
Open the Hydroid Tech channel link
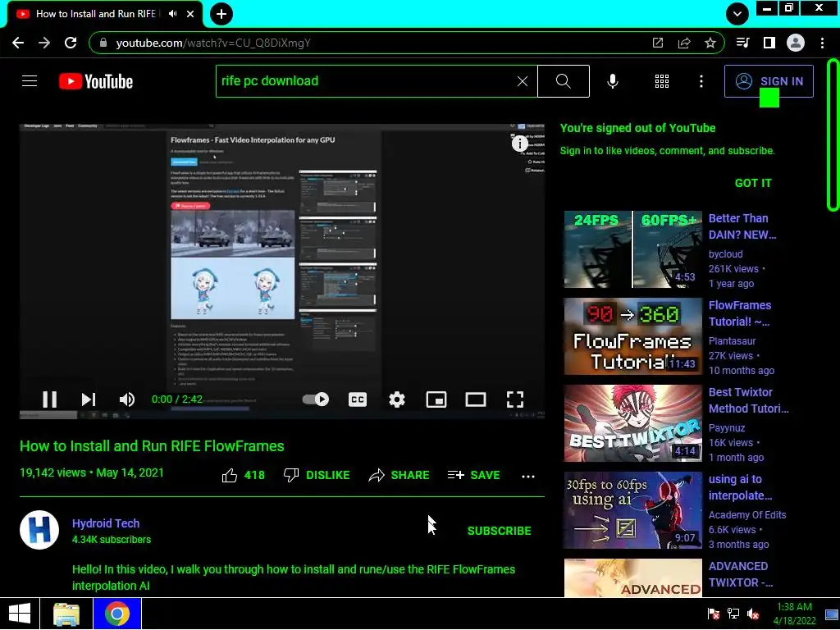click(106, 523)
